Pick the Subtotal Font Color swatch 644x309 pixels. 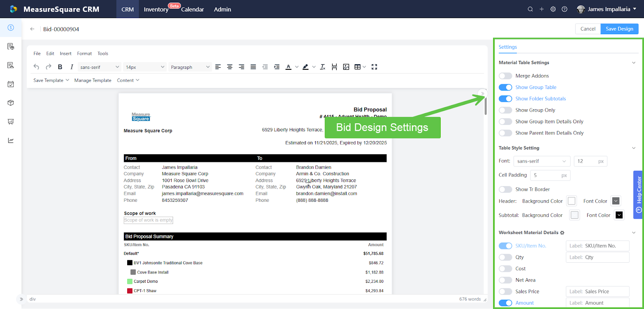[619, 215]
